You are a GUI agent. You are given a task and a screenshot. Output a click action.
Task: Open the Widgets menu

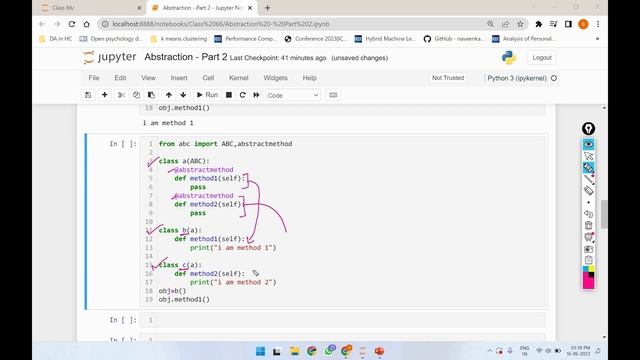pos(276,78)
